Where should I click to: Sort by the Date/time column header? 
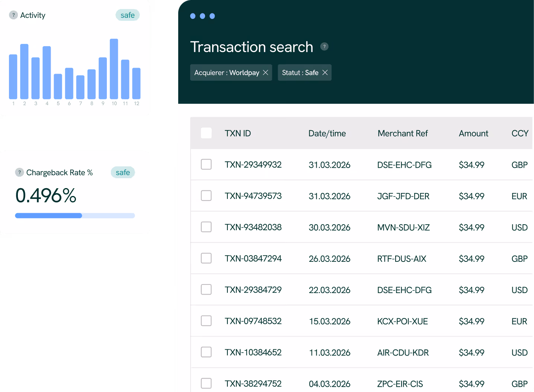[327, 134]
